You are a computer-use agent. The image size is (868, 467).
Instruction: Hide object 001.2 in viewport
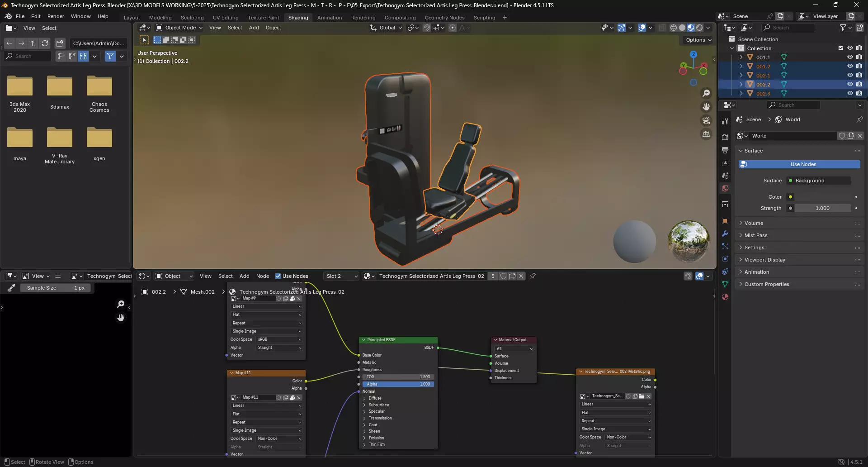pyautogui.click(x=850, y=67)
